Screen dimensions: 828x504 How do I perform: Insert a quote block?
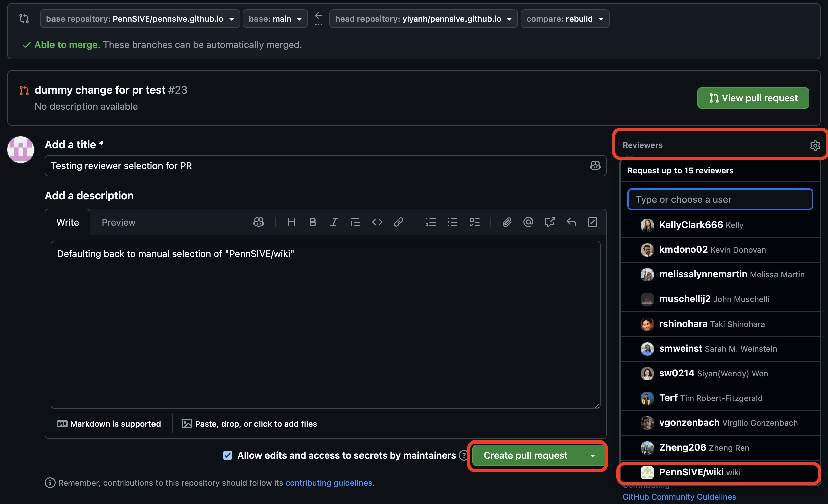[x=355, y=222]
